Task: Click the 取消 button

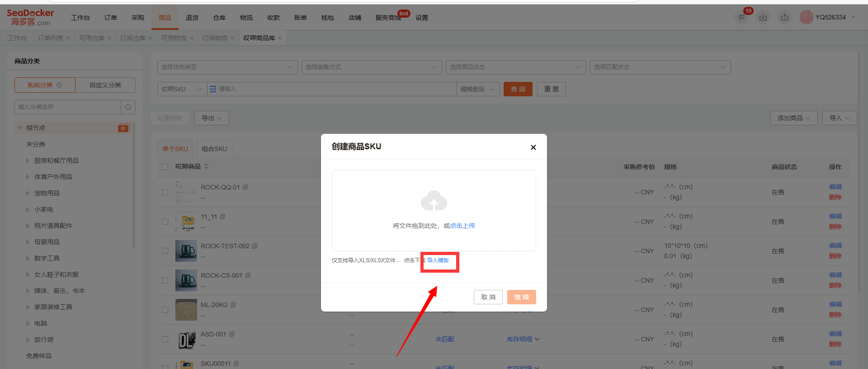Action: (x=488, y=297)
